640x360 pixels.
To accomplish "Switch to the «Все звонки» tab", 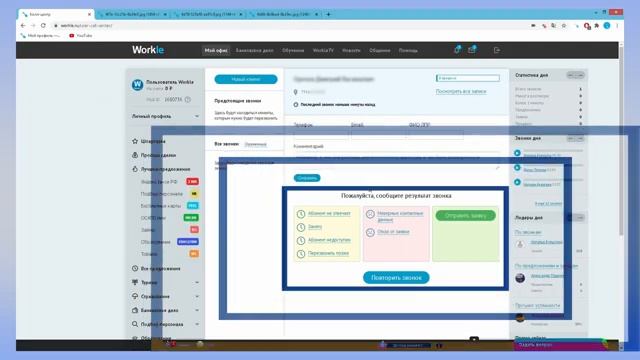I will [x=227, y=144].
